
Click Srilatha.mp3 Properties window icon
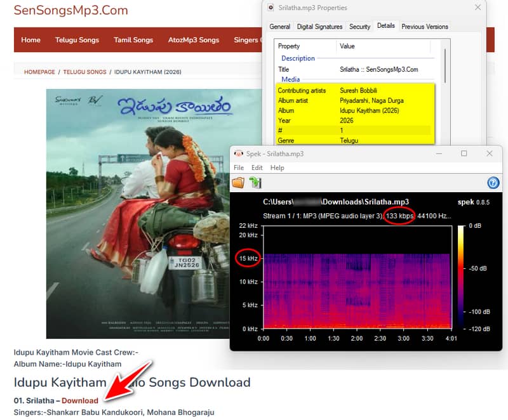[x=271, y=8]
